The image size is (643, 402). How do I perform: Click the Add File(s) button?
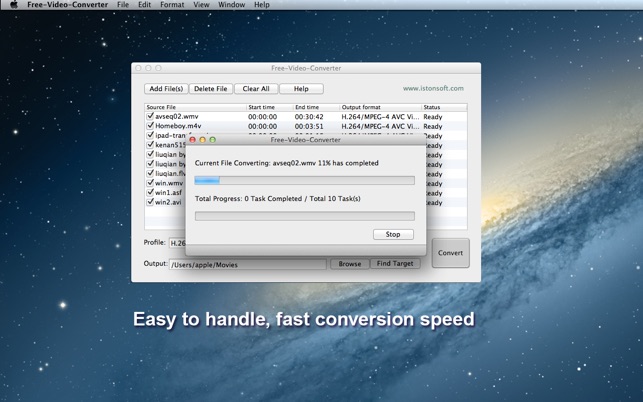pyautogui.click(x=166, y=89)
